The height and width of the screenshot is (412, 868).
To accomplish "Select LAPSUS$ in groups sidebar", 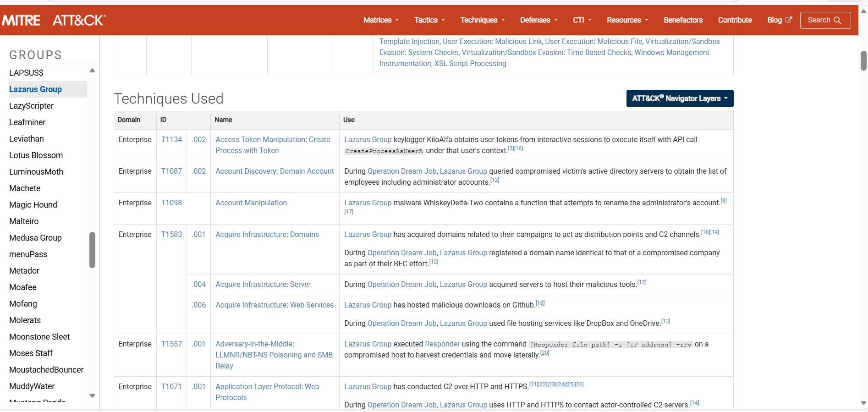I will point(26,73).
